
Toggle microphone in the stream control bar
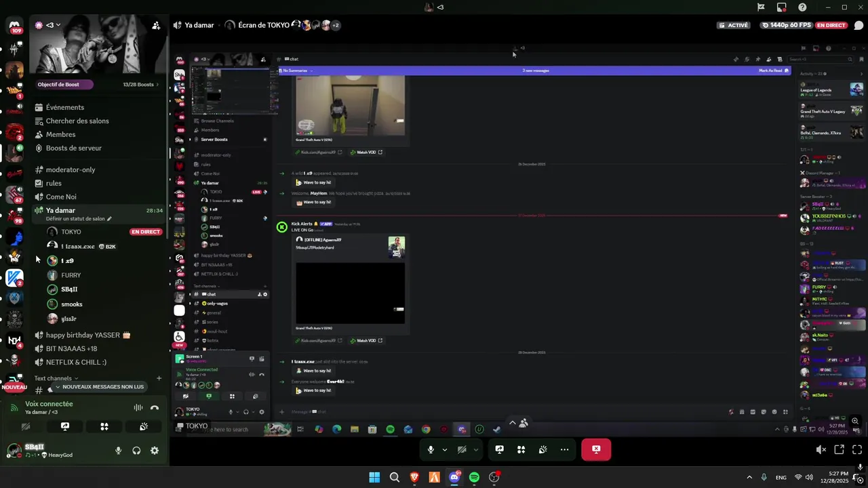(x=431, y=449)
